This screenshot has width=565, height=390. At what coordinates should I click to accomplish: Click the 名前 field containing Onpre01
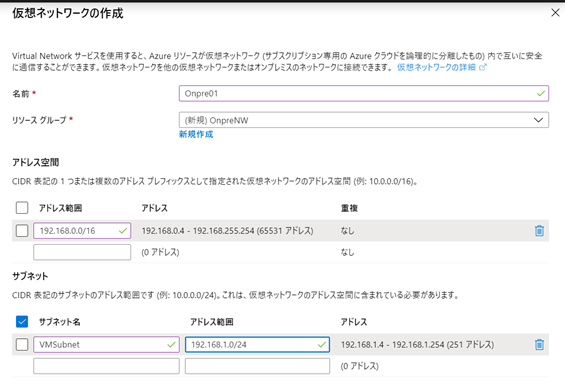pyautogui.click(x=364, y=93)
